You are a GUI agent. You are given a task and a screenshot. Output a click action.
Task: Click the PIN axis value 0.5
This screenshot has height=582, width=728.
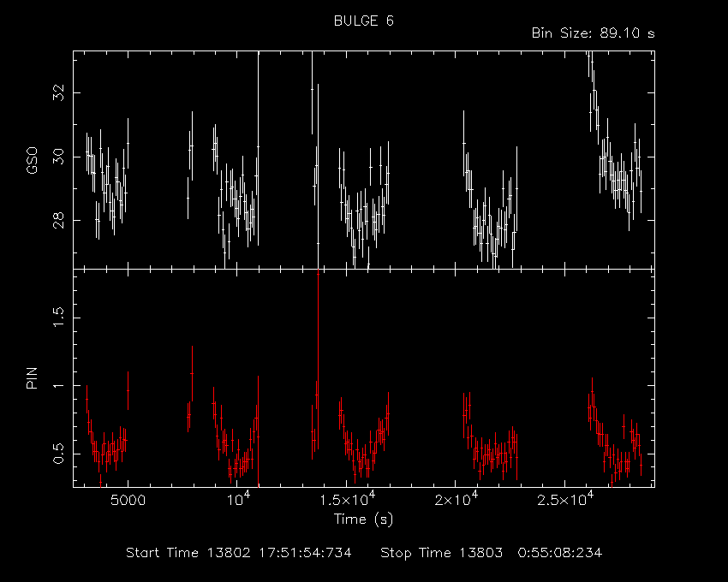coord(58,454)
